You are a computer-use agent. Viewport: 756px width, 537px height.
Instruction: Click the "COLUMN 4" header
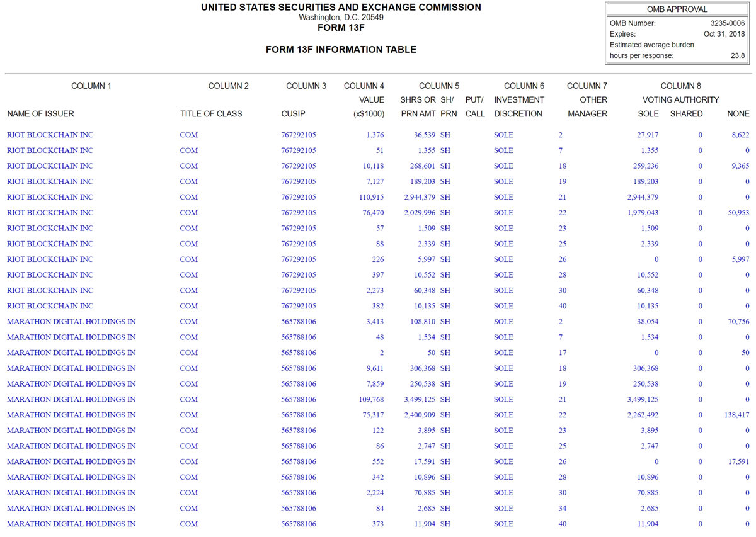[364, 86]
